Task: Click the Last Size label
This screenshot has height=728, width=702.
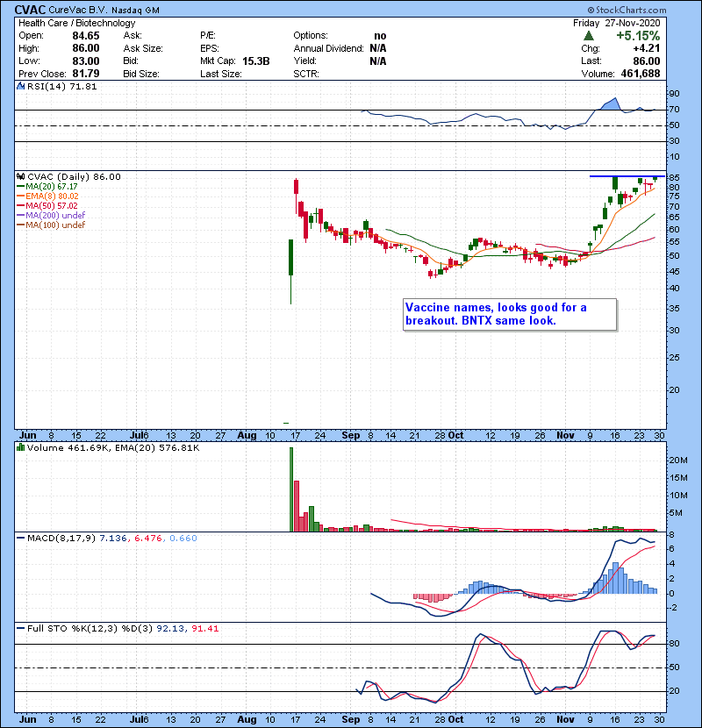Action: pyautogui.click(x=221, y=74)
